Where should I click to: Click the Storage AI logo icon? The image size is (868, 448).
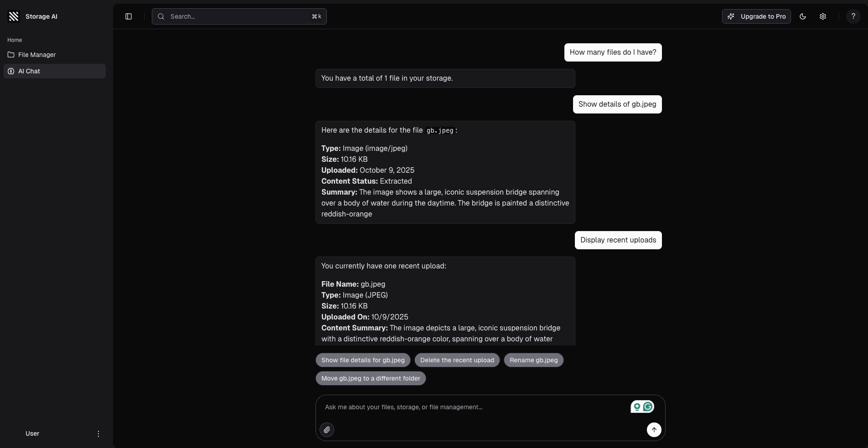coord(14,16)
